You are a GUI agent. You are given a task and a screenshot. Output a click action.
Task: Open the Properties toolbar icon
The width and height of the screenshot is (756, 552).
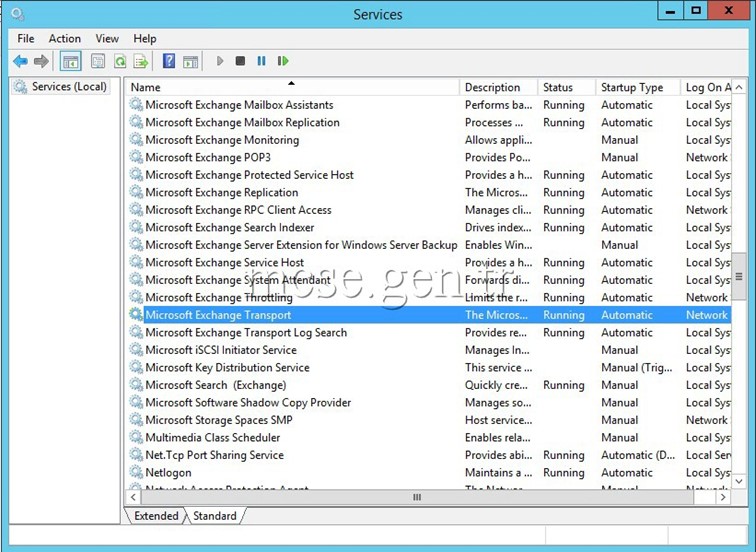98,61
